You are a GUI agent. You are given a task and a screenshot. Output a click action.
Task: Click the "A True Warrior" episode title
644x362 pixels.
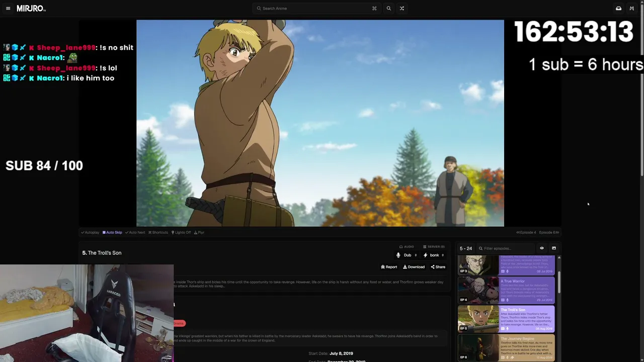[513, 281]
